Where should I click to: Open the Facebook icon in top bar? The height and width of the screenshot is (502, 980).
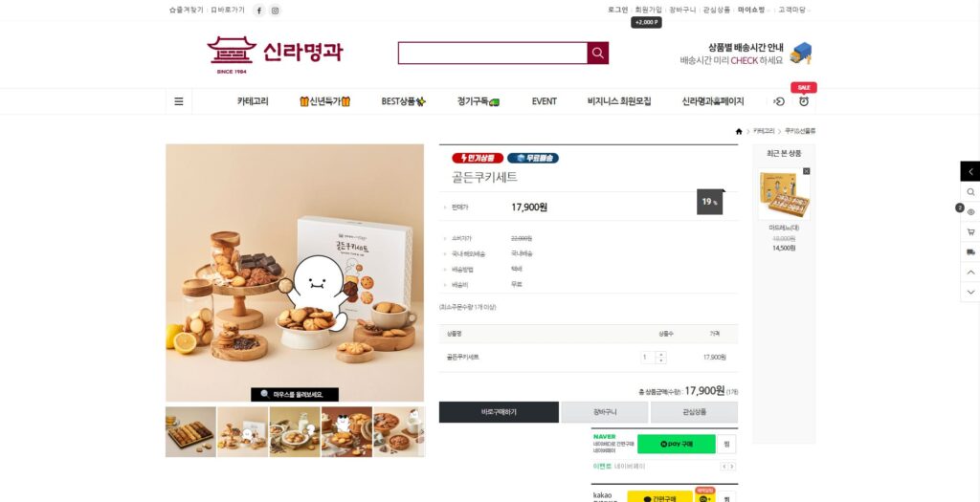(258, 10)
